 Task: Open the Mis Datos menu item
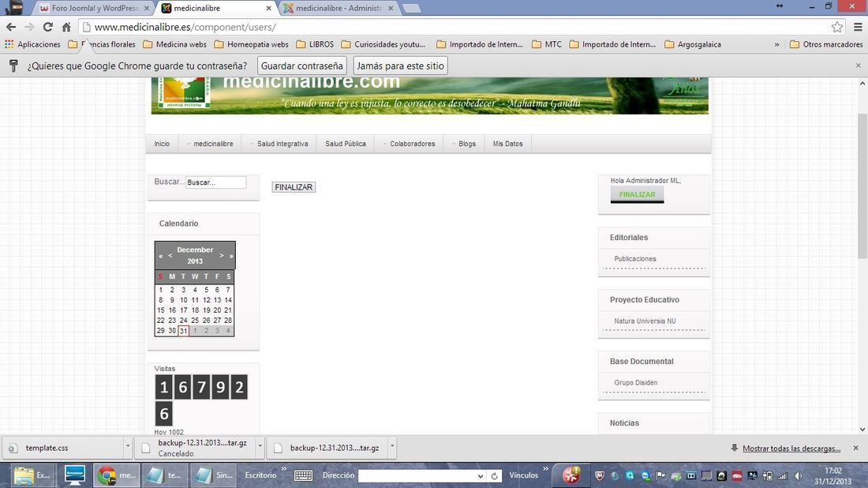click(507, 144)
